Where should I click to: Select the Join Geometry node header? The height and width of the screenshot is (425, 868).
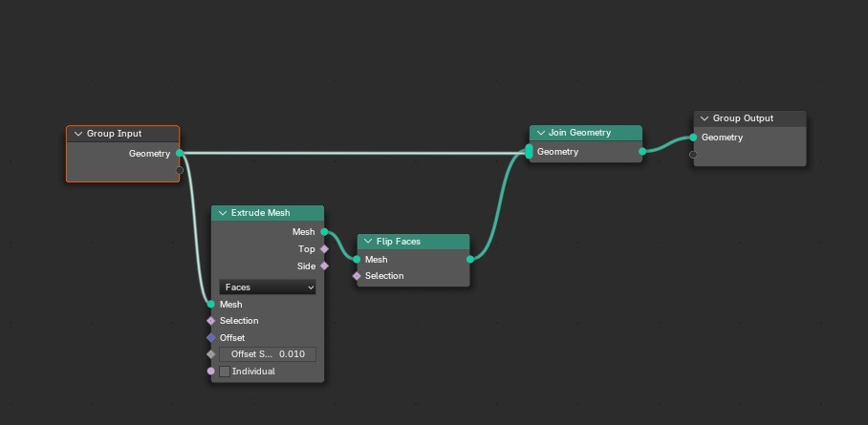(x=586, y=133)
